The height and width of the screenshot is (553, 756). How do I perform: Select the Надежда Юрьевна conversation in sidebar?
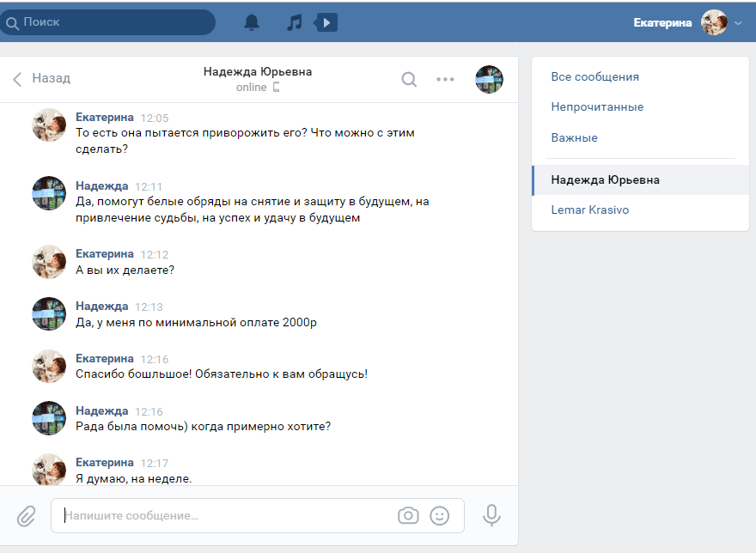tap(606, 180)
